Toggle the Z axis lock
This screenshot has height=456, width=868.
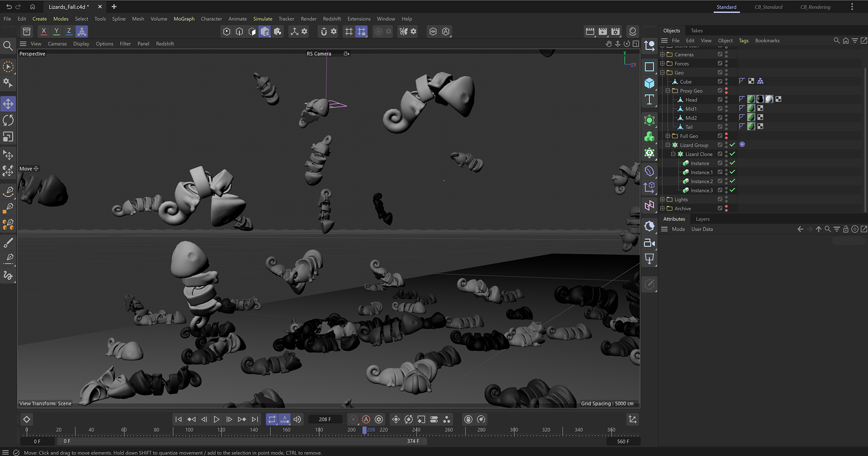pos(69,31)
